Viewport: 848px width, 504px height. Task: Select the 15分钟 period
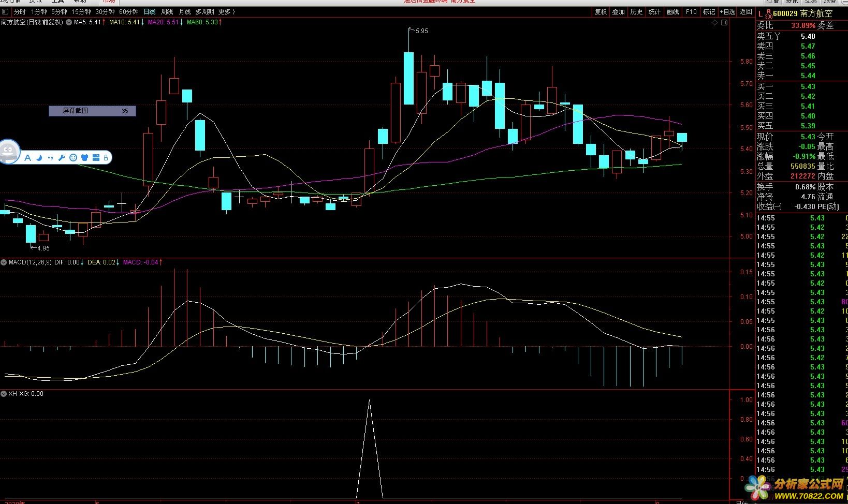[81, 11]
